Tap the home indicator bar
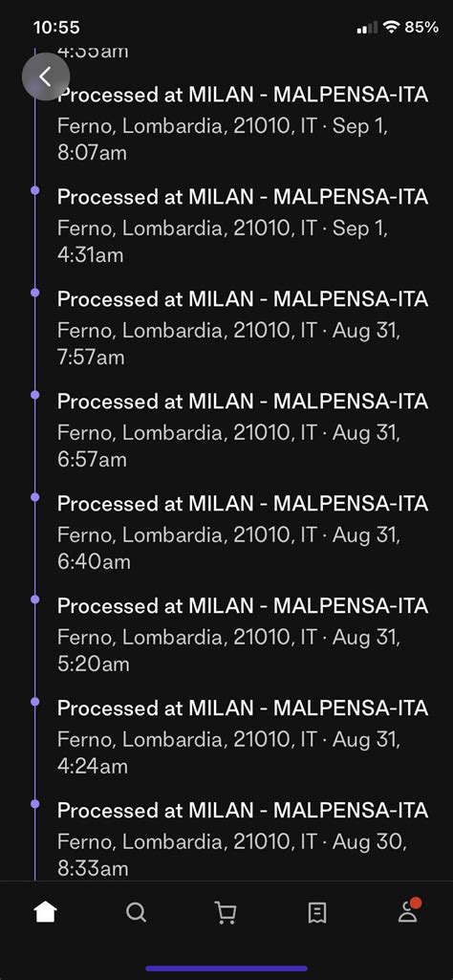The image size is (453, 980). (x=226, y=969)
